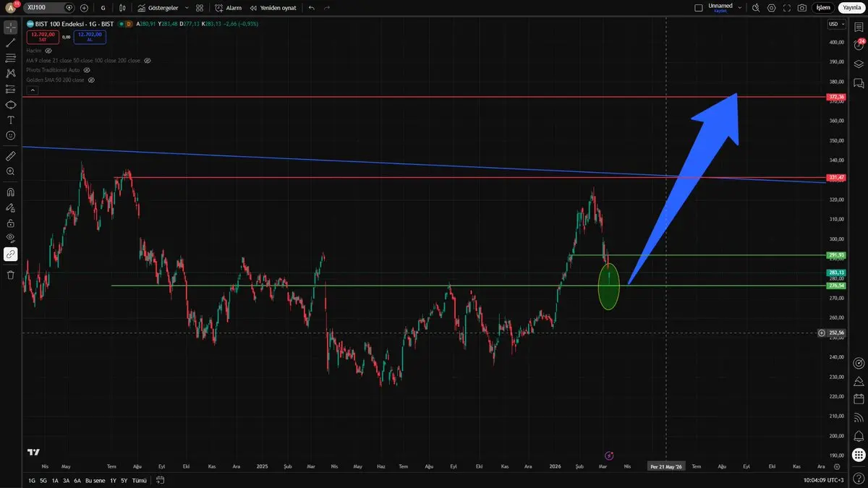Viewport: 868px width, 488px height.
Task: Select the zoom in tool
Action: [11, 171]
